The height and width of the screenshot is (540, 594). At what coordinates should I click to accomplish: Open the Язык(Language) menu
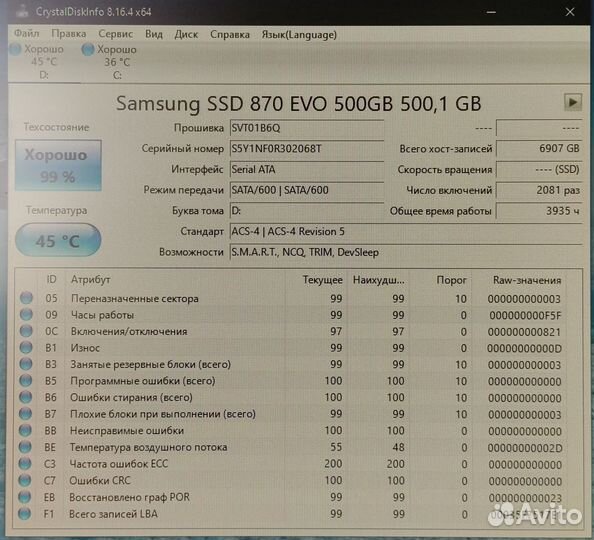(x=299, y=35)
